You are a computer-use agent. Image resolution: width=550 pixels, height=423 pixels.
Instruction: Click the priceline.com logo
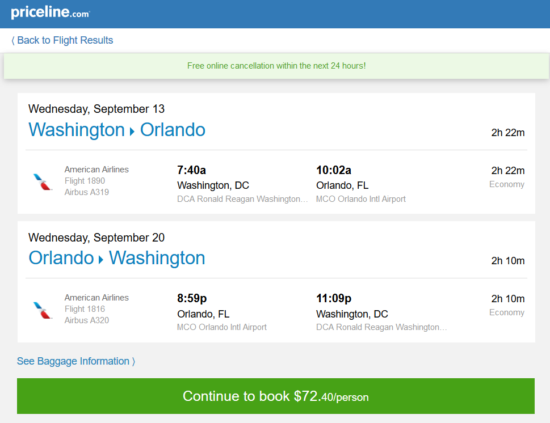50,12
